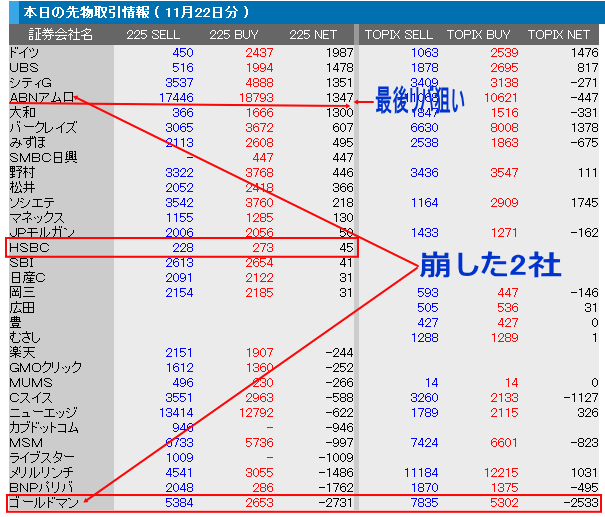Image resolution: width=605 pixels, height=517 pixels.
Task: Select the ニューエッジ row name
Action: coord(43,413)
